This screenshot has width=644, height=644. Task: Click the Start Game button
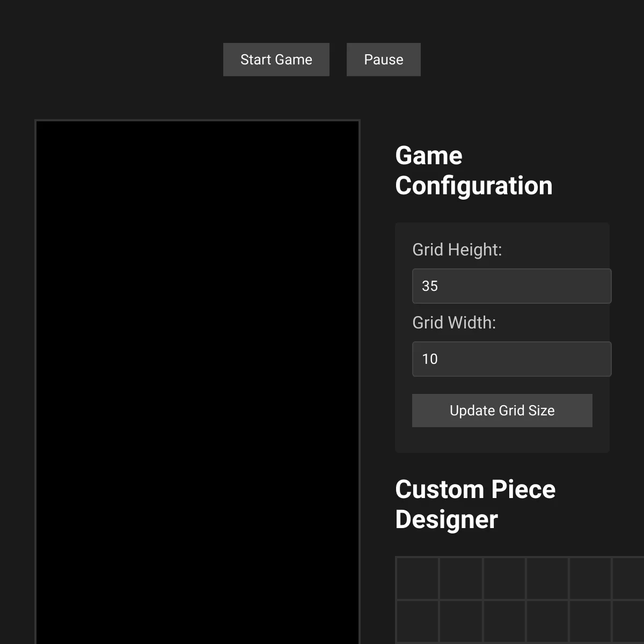coord(276,59)
